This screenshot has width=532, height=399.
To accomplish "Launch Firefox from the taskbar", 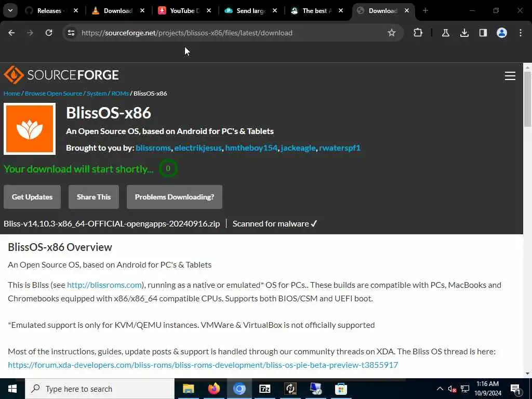I will point(214,389).
